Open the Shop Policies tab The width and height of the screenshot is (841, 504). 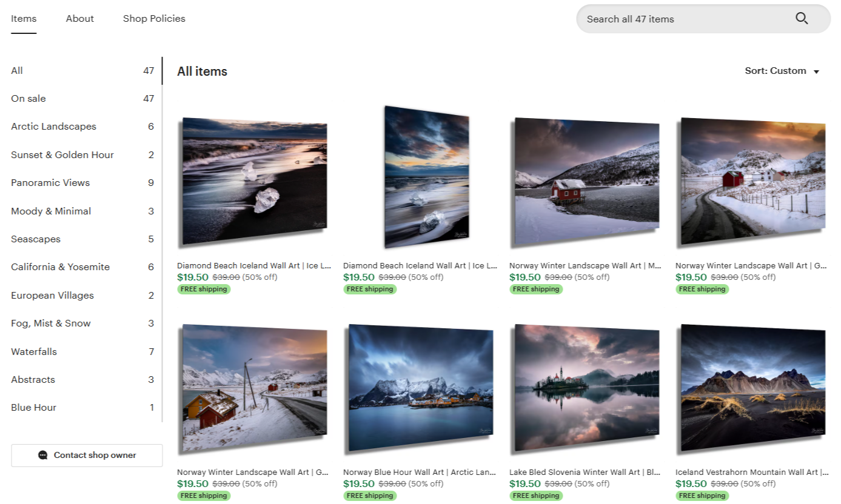click(x=154, y=19)
